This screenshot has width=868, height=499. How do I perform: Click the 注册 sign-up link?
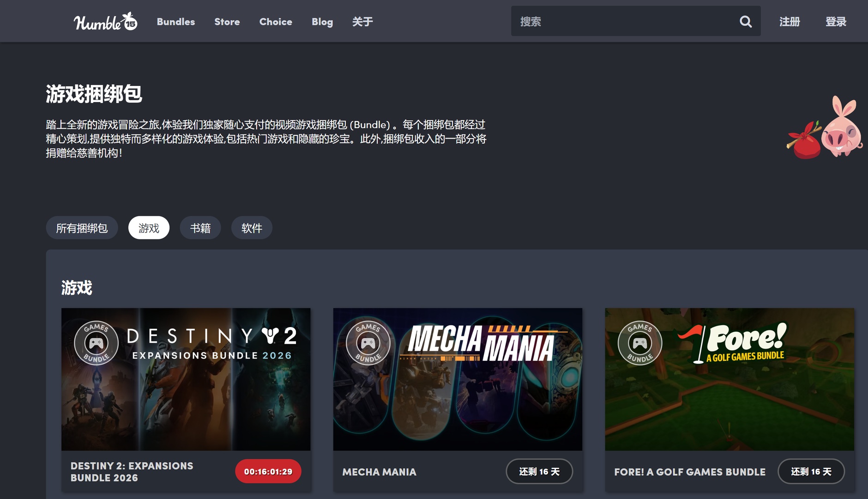(x=790, y=22)
